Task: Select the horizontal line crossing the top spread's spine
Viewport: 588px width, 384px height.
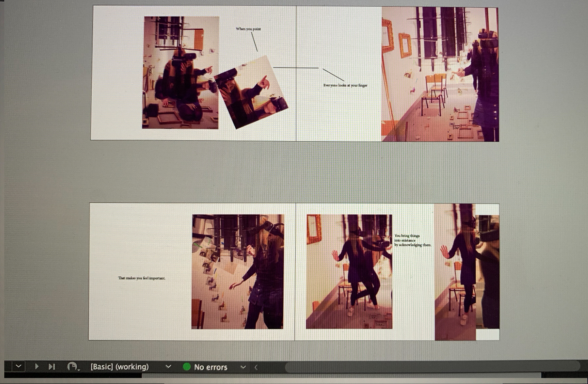Action: (296, 68)
